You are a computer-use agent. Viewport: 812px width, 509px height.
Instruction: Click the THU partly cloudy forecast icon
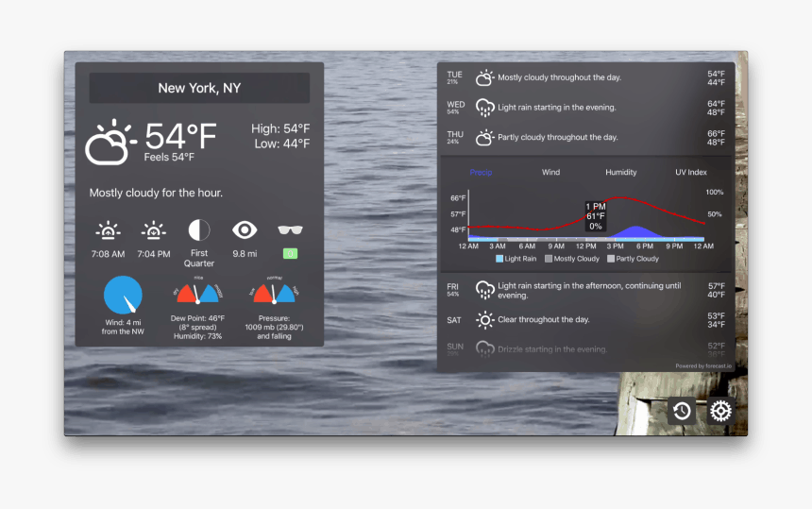tap(484, 138)
